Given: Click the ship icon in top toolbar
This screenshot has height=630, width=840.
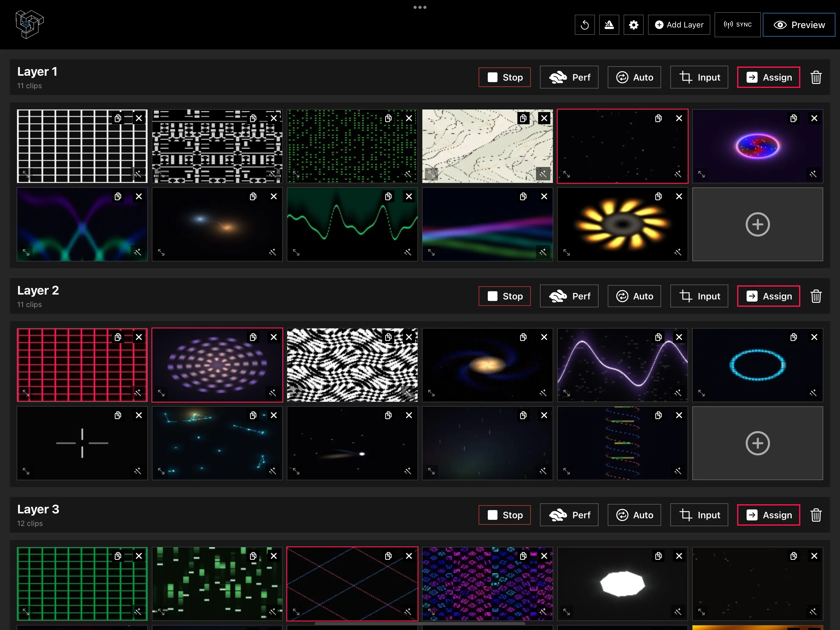Looking at the screenshot, I should (x=609, y=25).
